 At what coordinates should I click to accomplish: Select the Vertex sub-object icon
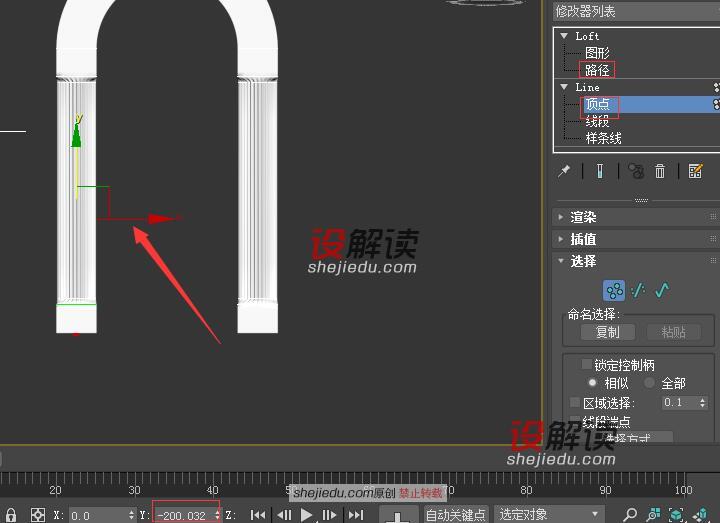(x=614, y=290)
